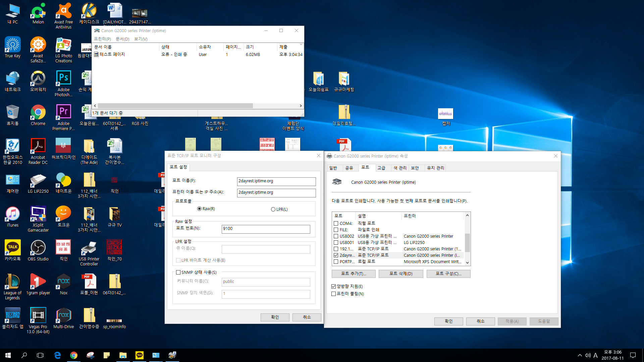Open the KakaoTalk taskbar icon
644x362 pixels.
tap(140, 355)
